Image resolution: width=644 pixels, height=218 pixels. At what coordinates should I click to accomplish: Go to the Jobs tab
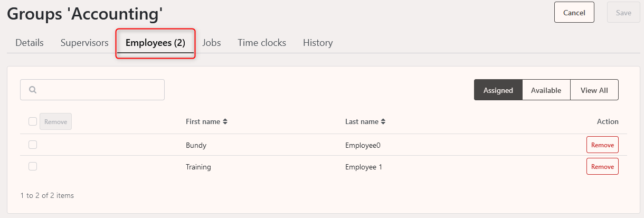(x=212, y=43)
